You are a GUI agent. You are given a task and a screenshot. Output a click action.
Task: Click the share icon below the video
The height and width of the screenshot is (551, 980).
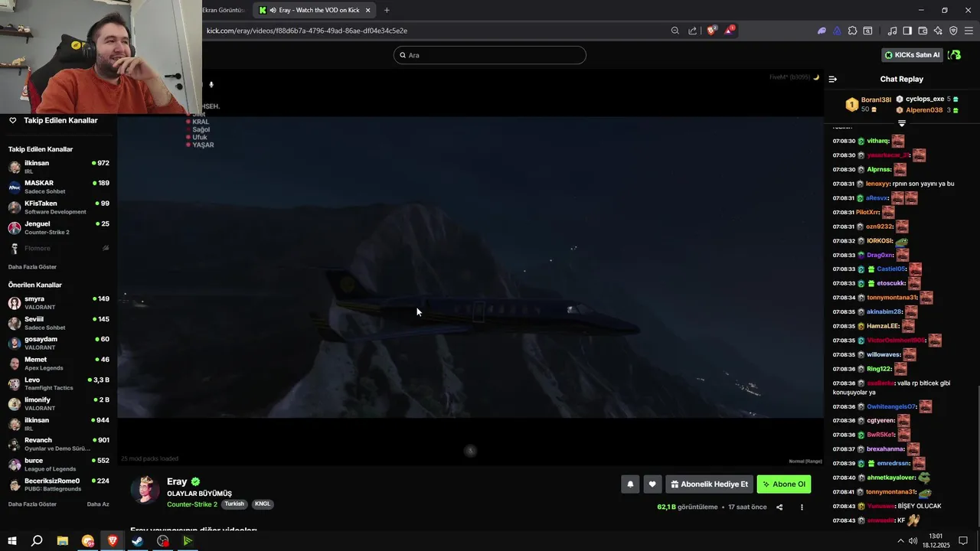[779, 507]
